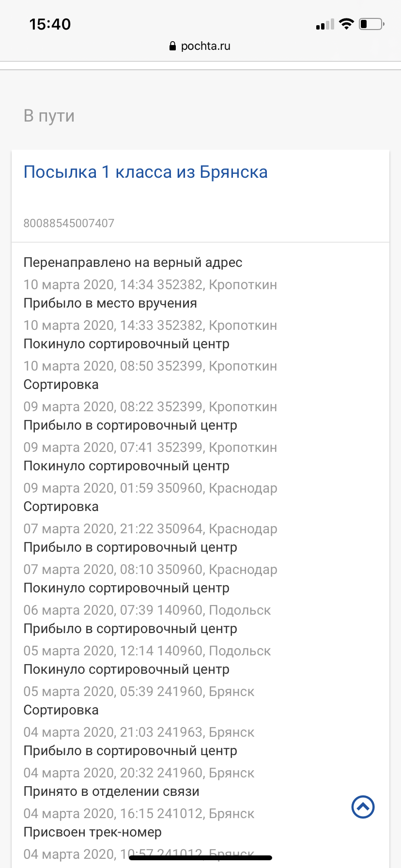The image size is (401, 868).
Task: Tap entry 09 марта 2020, 01:59 Краснодар
Action: point(151,488)
